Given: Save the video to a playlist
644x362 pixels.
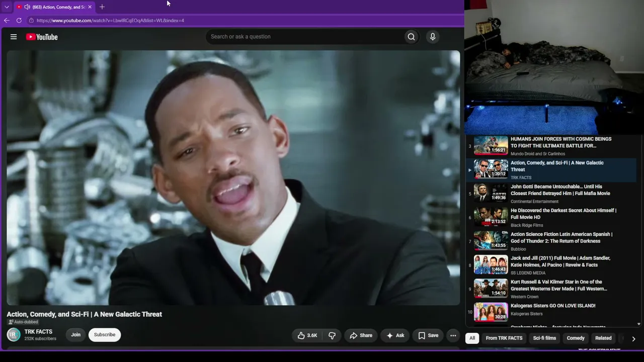Looking at the screenshot, I should [x=428, y=335].
